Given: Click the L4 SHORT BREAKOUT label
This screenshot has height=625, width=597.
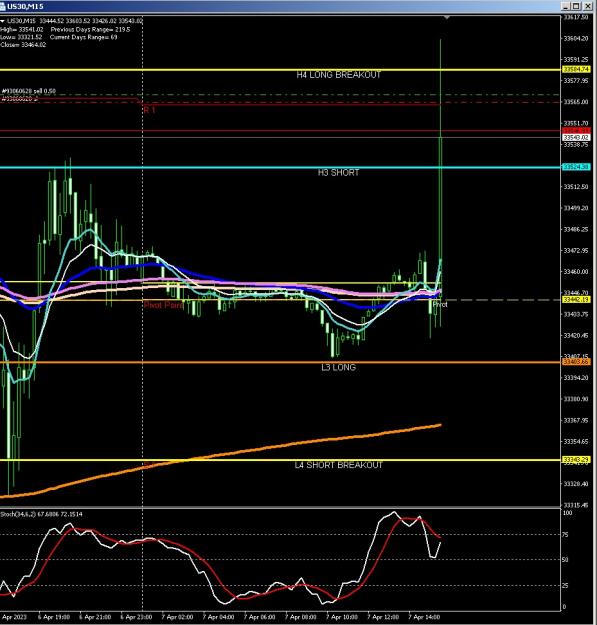Looking at the screenshot, I should pos(338,465).
